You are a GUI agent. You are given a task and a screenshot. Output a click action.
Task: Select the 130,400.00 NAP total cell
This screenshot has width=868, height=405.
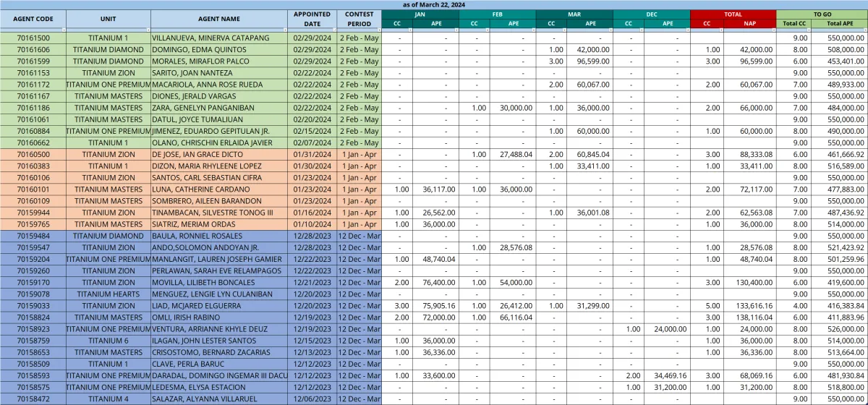point(749,282)
